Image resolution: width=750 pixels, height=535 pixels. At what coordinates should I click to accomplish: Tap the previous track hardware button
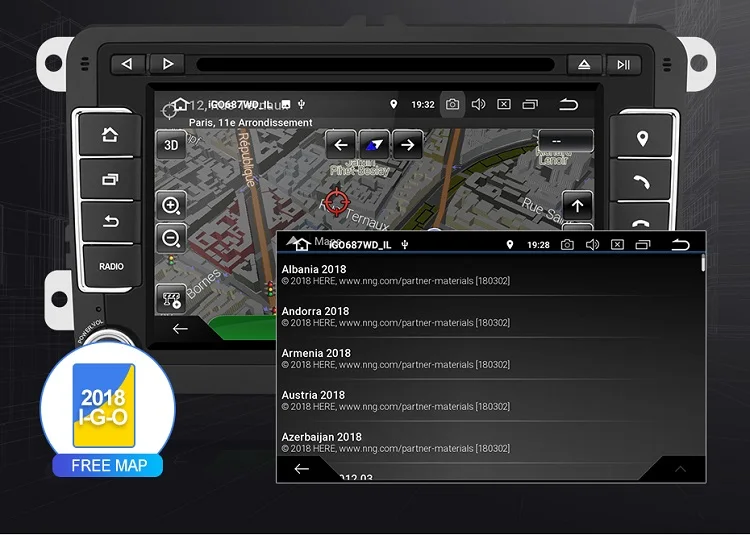click(x=127, y=64)
